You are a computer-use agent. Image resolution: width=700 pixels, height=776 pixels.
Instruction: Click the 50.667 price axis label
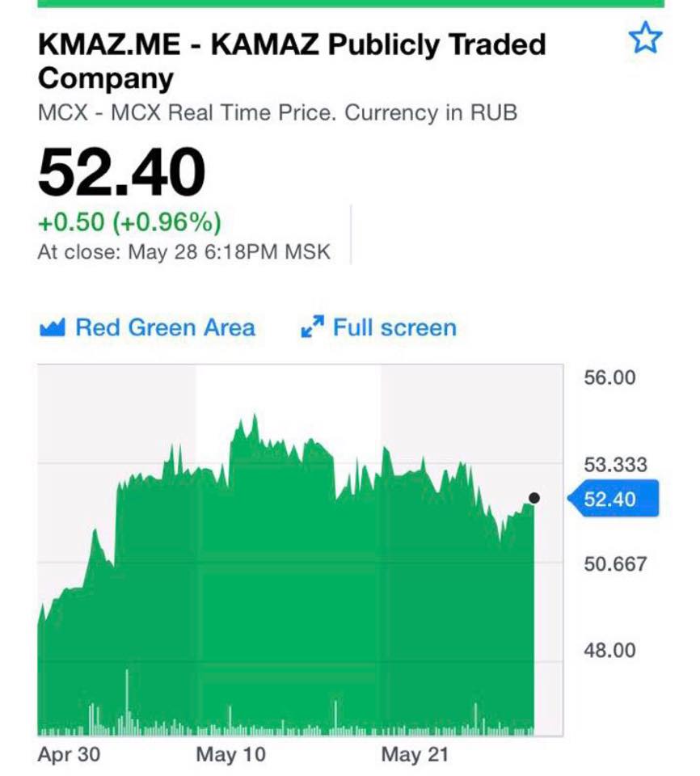[x=615, y=563]
